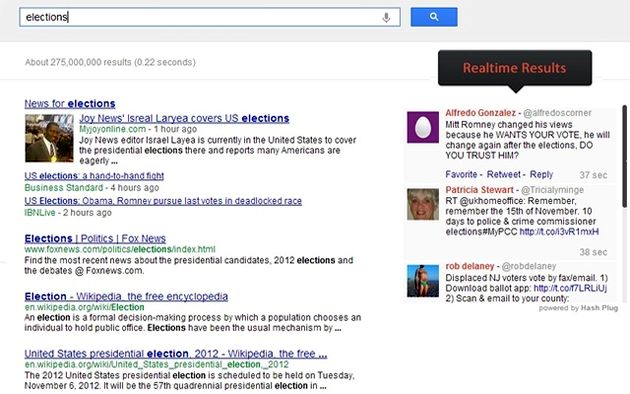Open rob delaney's profile name
The image size is (630, 394).
[470, 266]
